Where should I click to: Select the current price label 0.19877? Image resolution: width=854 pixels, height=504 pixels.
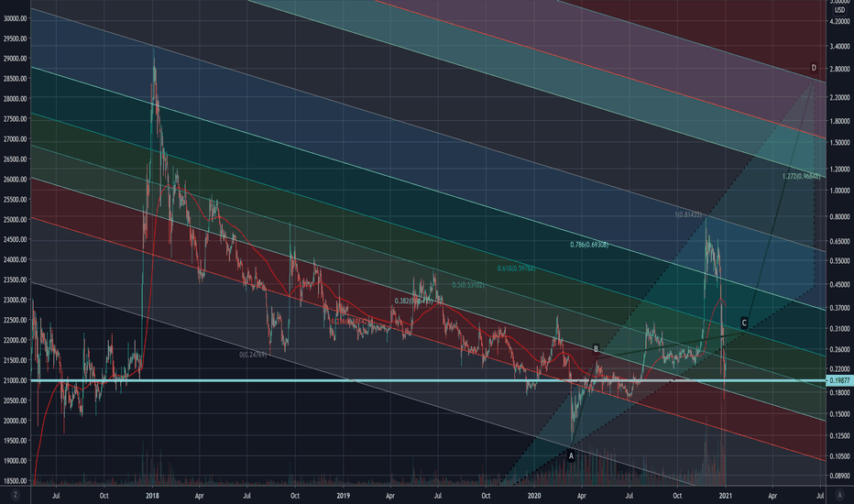pyautogui.click(x=840, y=381)
